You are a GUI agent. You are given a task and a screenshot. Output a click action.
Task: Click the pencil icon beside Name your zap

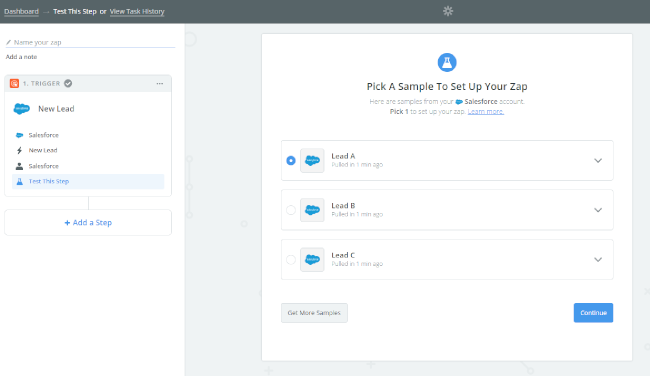tap(8, 42)
